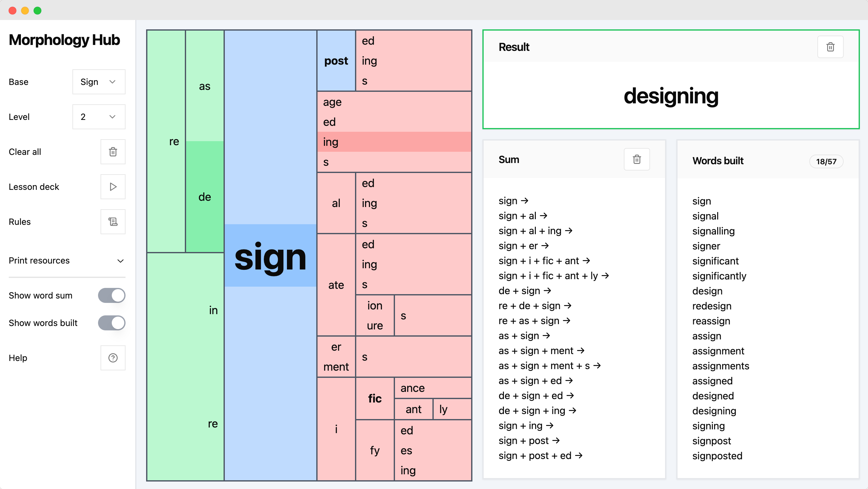Toggle the Show word sum switch
868x489 pixels.
tap(111, 296)
